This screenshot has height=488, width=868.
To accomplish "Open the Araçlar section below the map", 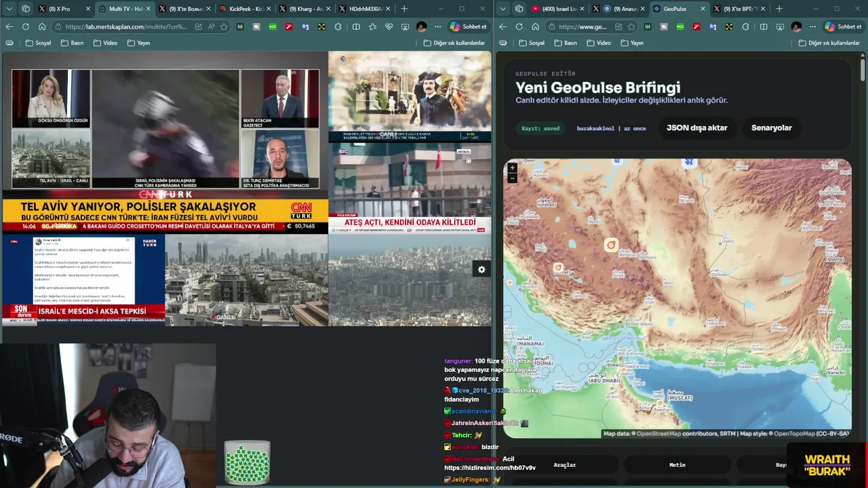I will click(564, 465).
